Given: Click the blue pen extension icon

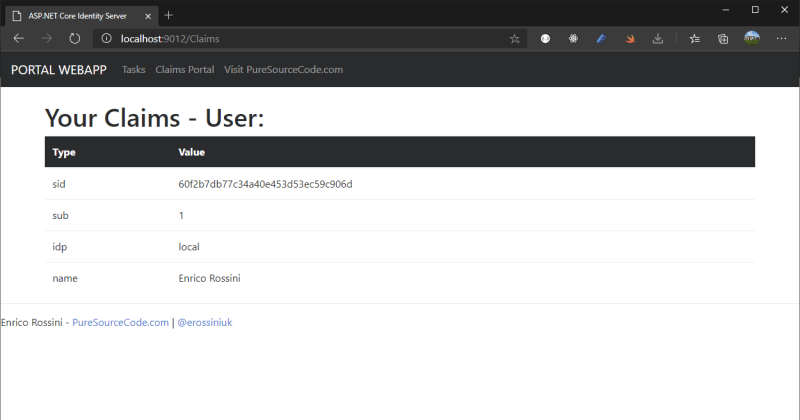Looking at the screenshot, I should pyautogui.click(x=602, y=39).
